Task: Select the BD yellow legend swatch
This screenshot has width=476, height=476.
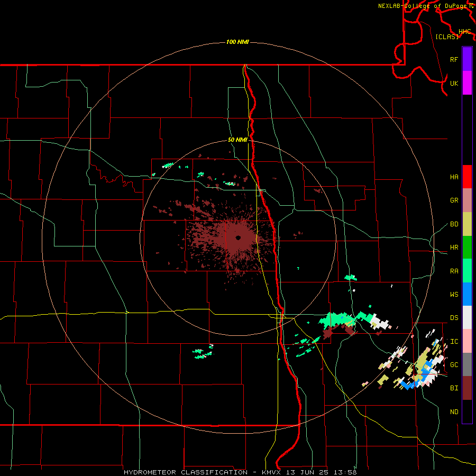Action: 467,224
